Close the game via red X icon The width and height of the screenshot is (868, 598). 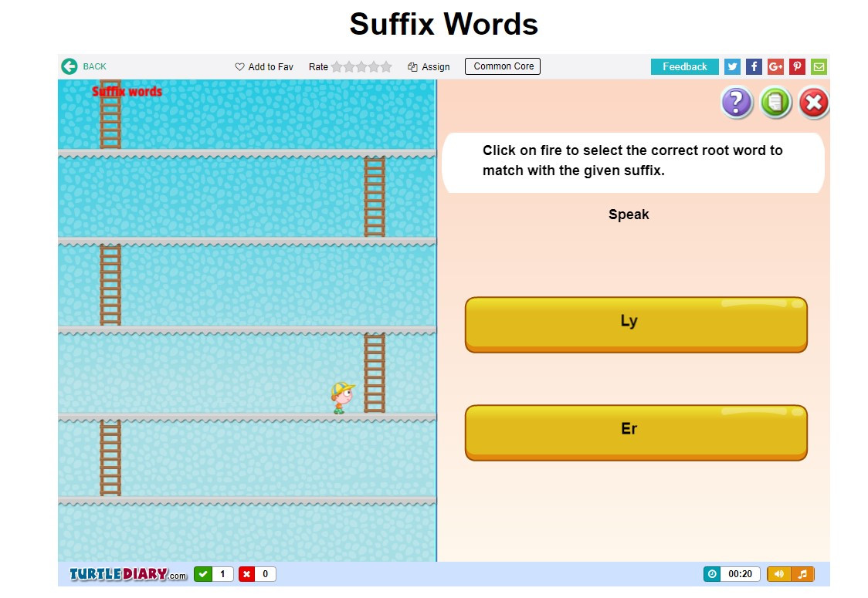point(813,102)
